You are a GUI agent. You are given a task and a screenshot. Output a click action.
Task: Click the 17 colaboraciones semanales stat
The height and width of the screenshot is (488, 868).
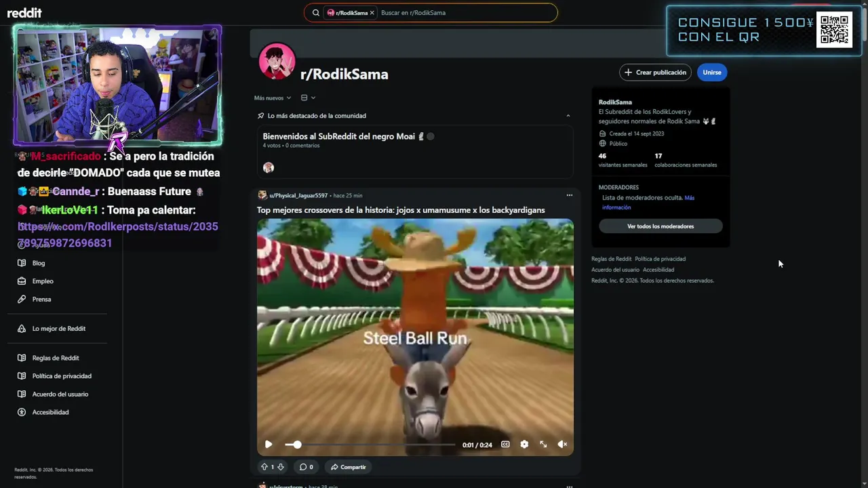686,160
